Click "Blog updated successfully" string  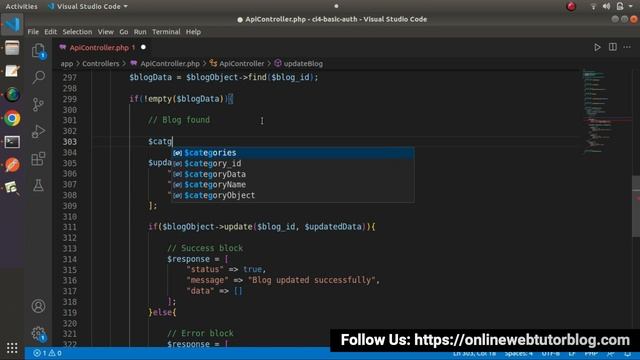point(313,280)
